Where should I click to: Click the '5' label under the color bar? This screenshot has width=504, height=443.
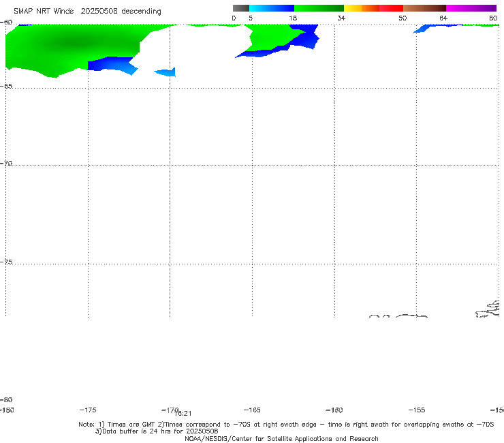[x=251, y=18]
